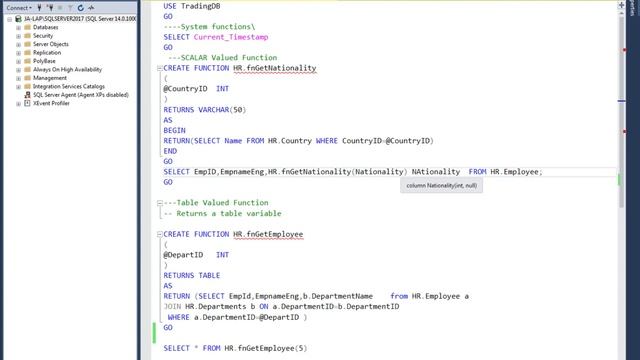Collapse the CREATE FUNCTION HR.fnGetNationality code block
The width and height of the screenshot is (640, 360).
[x=160, y=68]
